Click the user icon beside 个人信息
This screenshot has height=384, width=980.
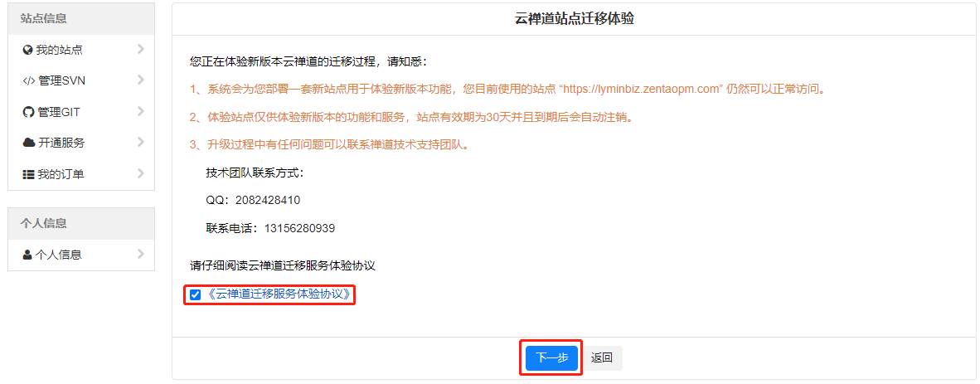pos(27,255)
